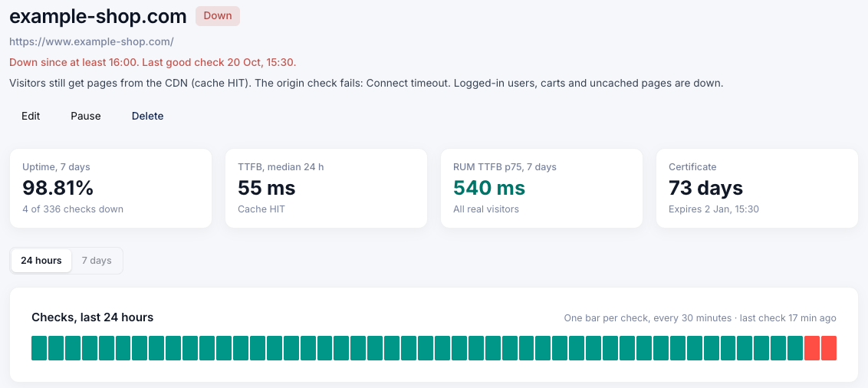Click the "4 of 336 checks down" text
The height and width of the screenshot is (388, 868).
pos(73,209)
